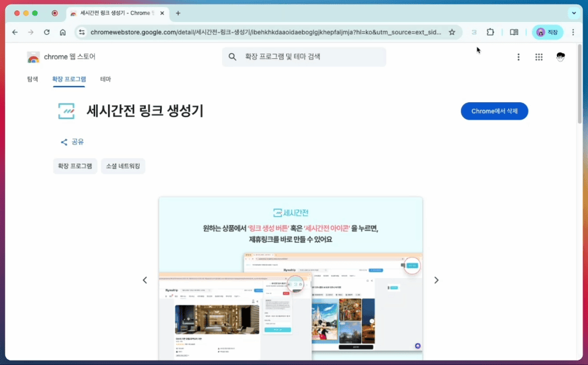The width and height of the screenshot is (588, 365).
Task: Open the extension screenshot preview
Action: click(291, 278)
